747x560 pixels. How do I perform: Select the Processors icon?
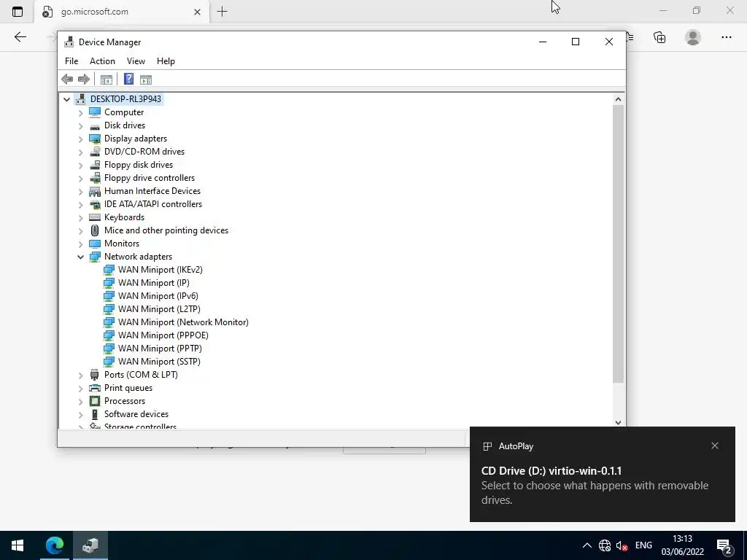pos(95,401)
